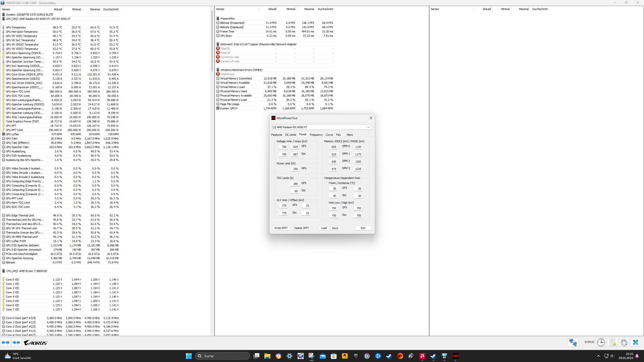Click the Maximal column header in left panel
Viewport: 644px width, 362px height.
(x=95, y=9)
